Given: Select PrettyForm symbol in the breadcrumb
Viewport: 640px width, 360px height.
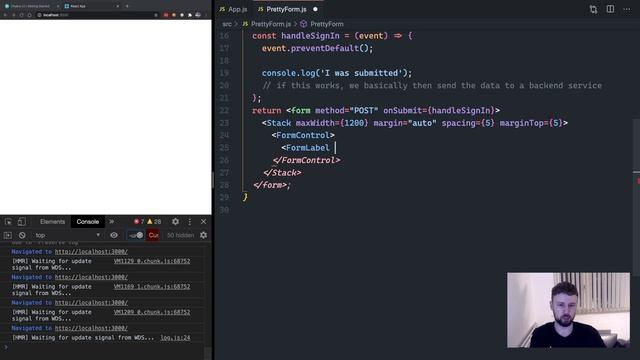Looking at the screenshot, I should [327, 24].
